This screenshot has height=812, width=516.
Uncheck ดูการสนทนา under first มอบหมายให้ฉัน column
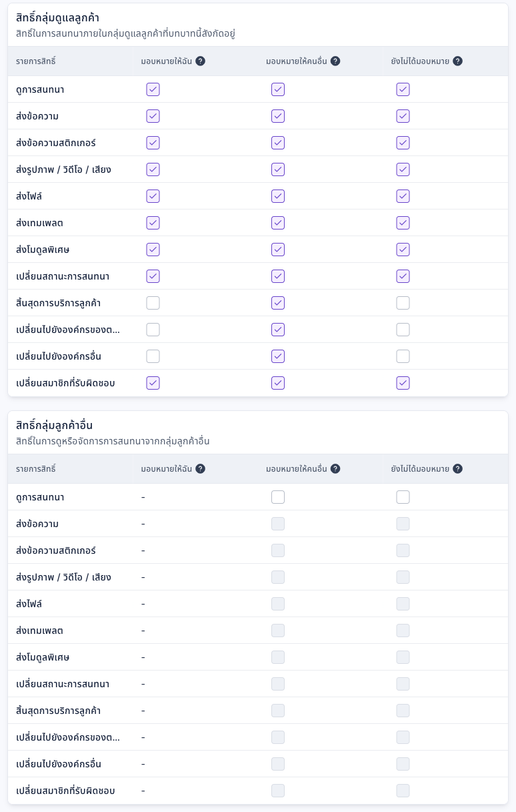coord(153,89)
